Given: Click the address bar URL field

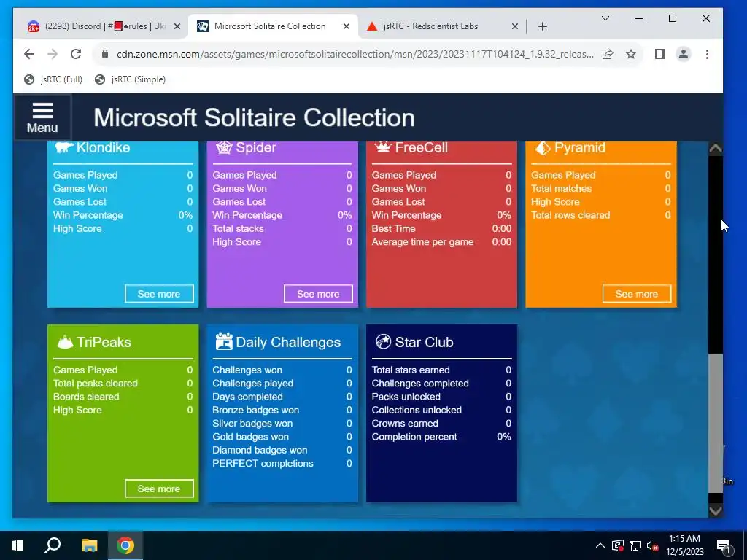Looking at the screenshot, I should click(x=355, y=54).
